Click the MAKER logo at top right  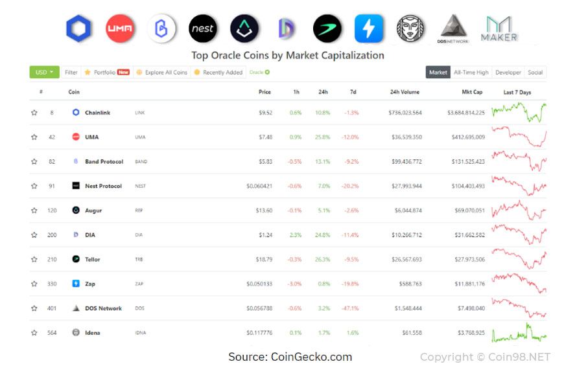pos(499,29)
